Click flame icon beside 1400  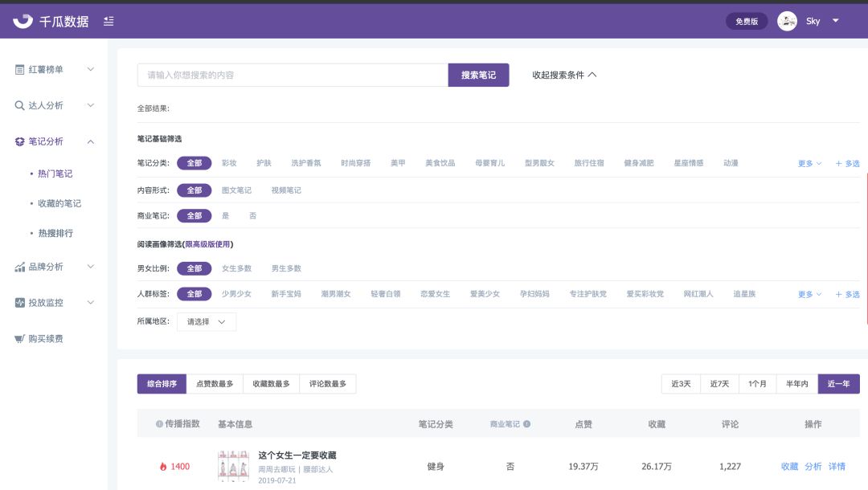pos(163,467)
